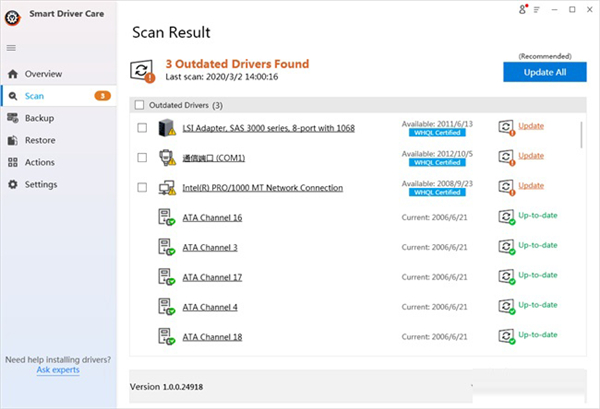
Task: Open the ATA Channel 16 link
Action: 212,218
